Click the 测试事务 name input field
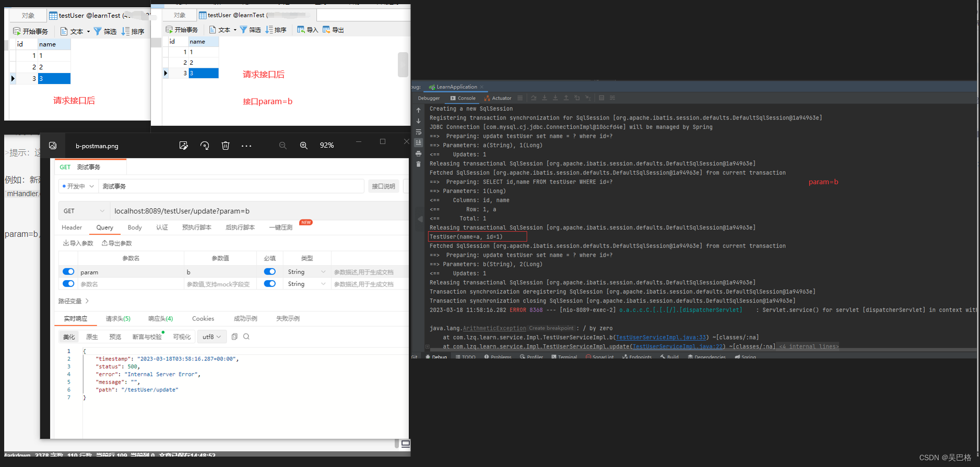The width and height of the screenshot is (980, 467). [231, 186]
